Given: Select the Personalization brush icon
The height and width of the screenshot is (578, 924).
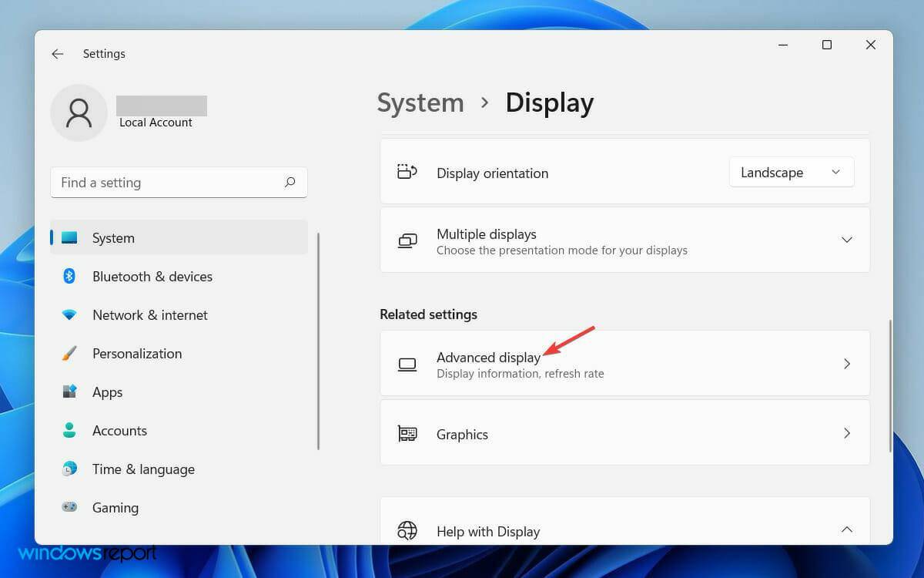Looking at the screenshot, I should coord(69,353).
